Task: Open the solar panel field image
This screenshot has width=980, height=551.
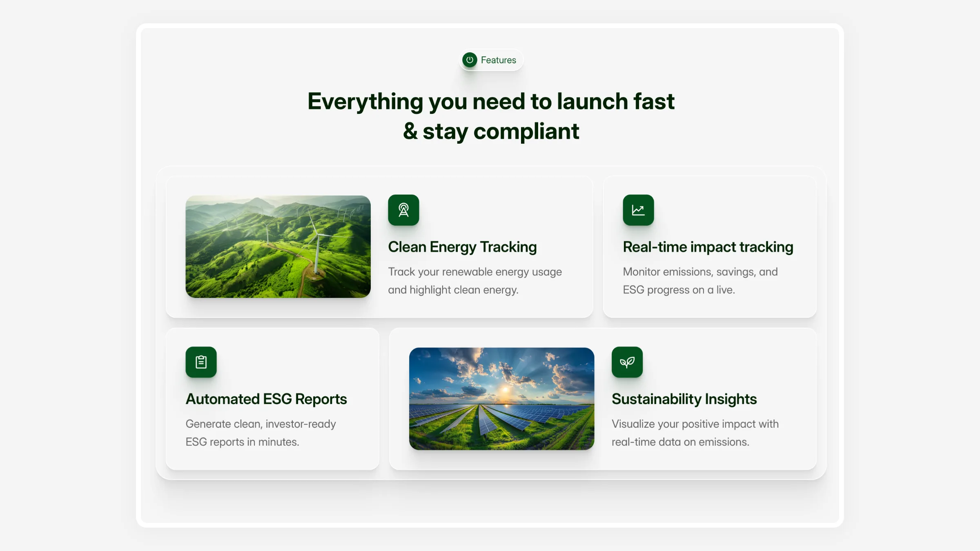Action: pyautogui.click(x=501, y=399)
